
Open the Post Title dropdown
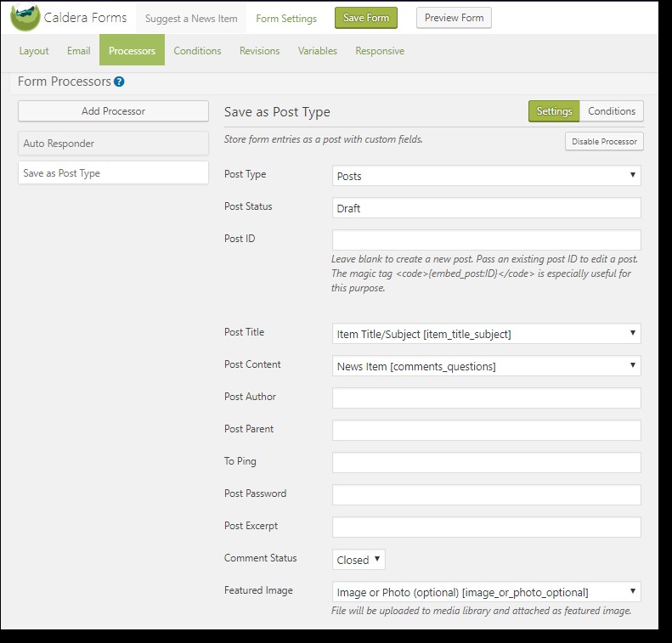click(x=487, y=334)
